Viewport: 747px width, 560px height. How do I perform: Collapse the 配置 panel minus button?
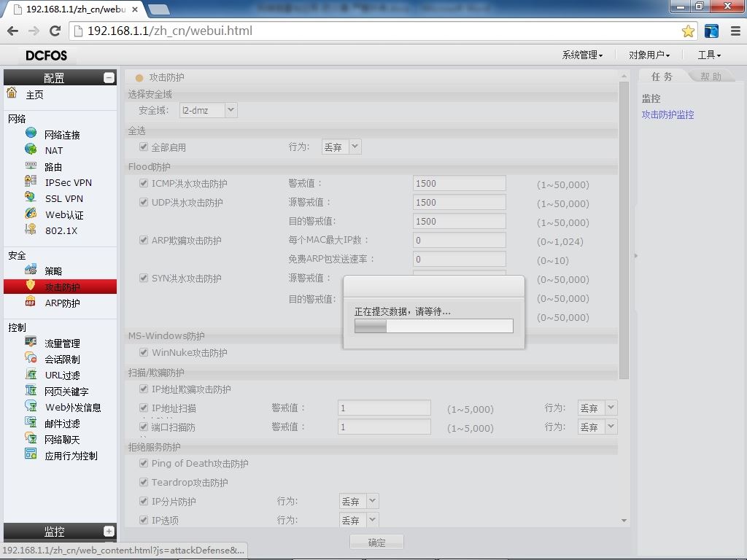[x=109, y=77]
